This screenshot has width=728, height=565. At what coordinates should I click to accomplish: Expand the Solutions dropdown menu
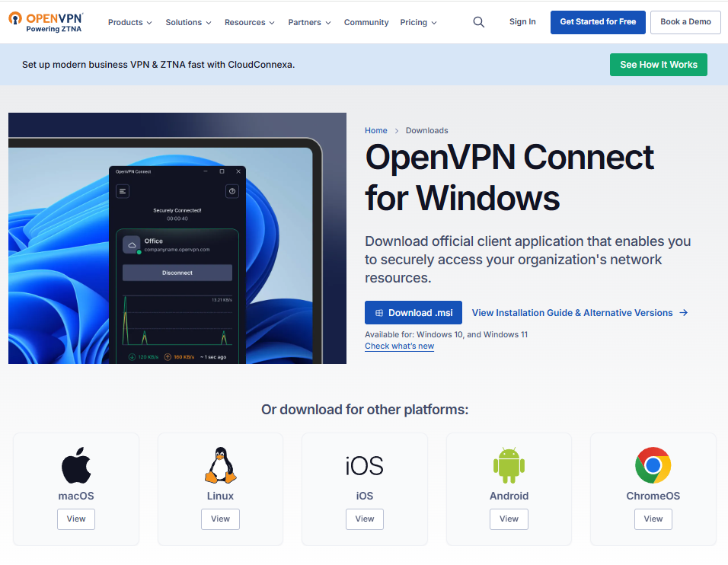[188, 22]
